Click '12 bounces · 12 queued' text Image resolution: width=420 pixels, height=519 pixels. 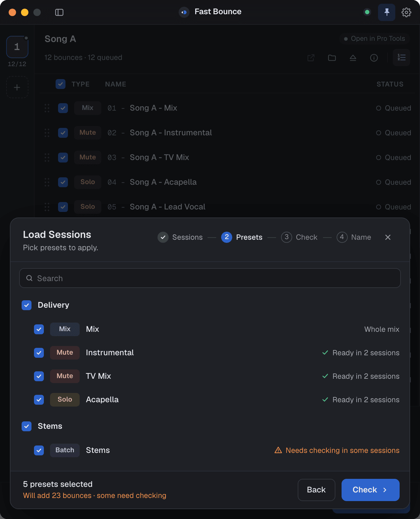(83, 57)
